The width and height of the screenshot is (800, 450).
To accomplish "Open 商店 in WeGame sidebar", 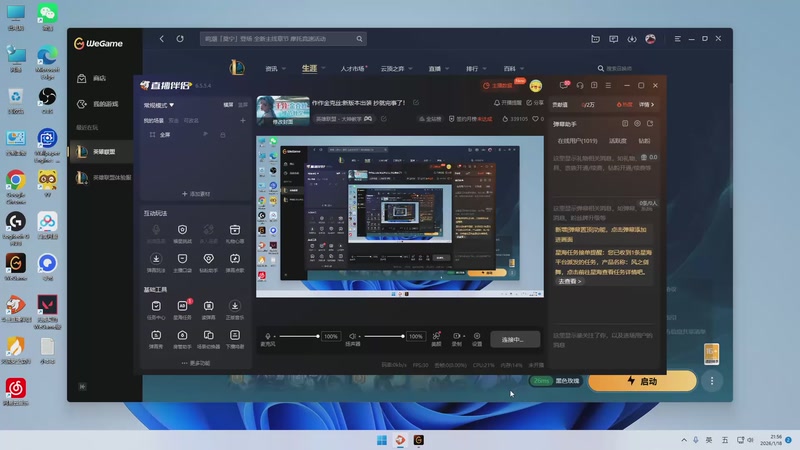I will [x=93, y=78].
